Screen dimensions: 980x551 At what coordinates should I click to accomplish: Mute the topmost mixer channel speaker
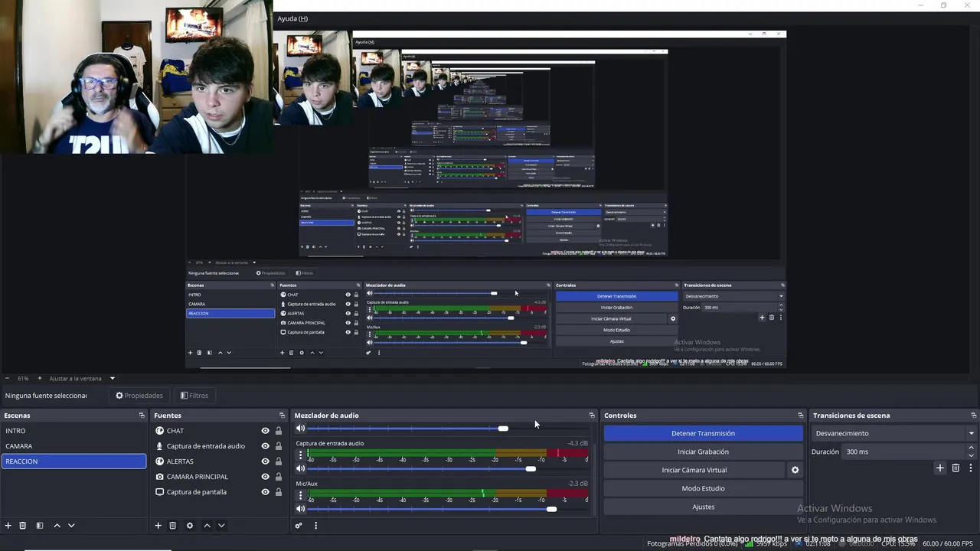300,429
